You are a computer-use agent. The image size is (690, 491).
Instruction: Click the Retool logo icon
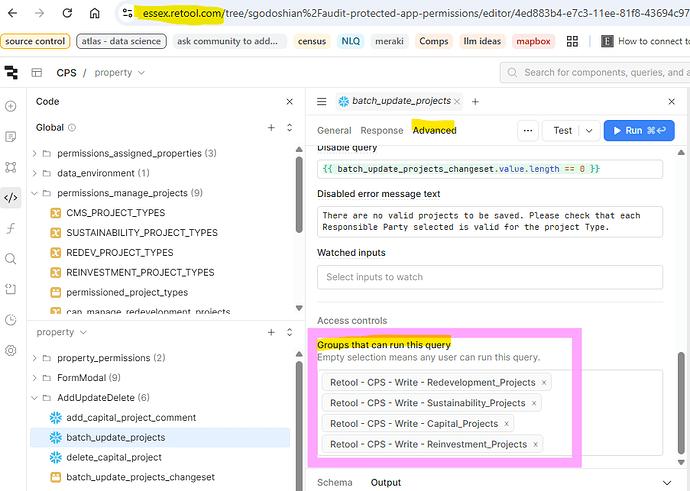11,73
